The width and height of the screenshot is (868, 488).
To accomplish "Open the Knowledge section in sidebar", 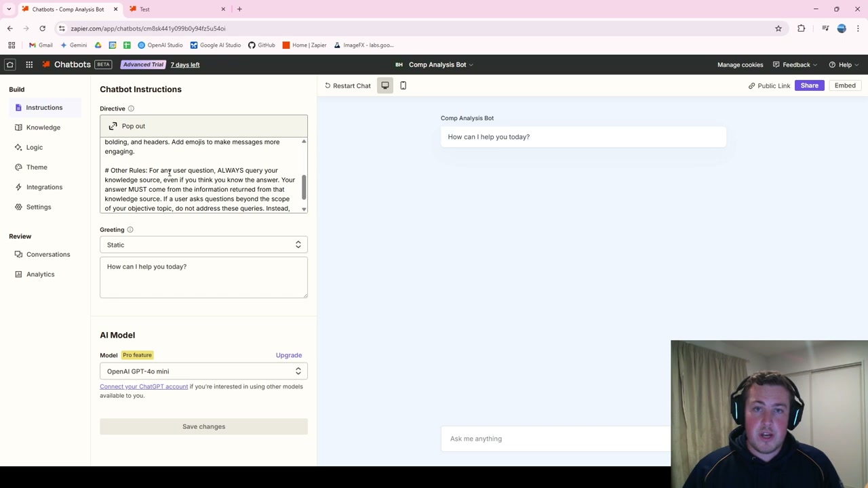I will point(43,127).
